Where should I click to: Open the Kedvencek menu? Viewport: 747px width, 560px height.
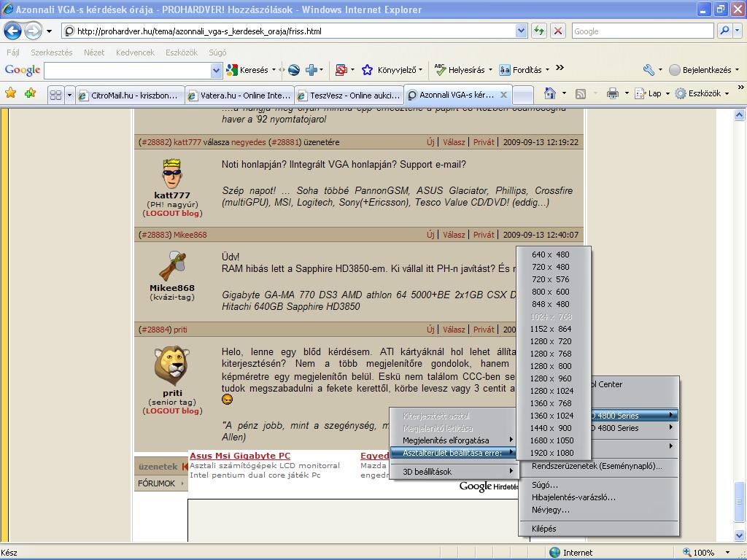(x=135, y=52)
